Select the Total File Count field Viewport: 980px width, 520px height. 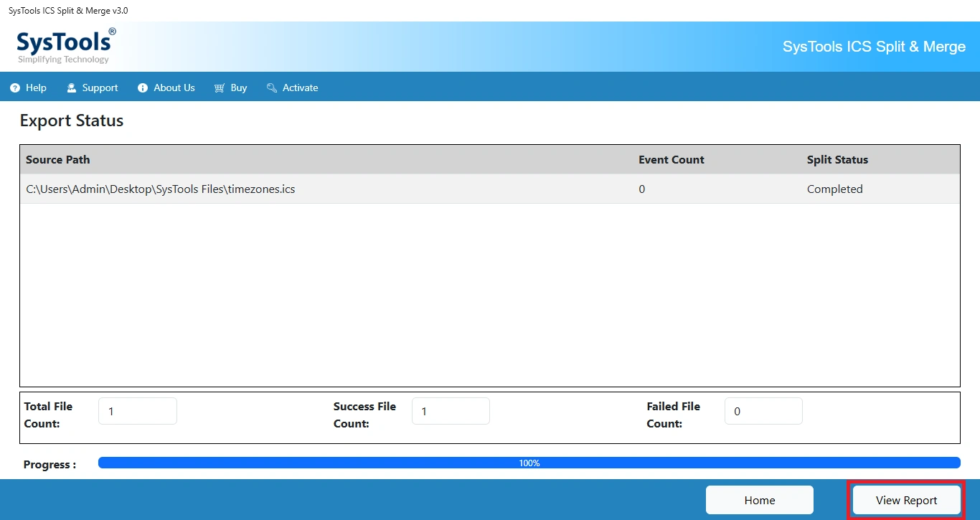(138, 411)
